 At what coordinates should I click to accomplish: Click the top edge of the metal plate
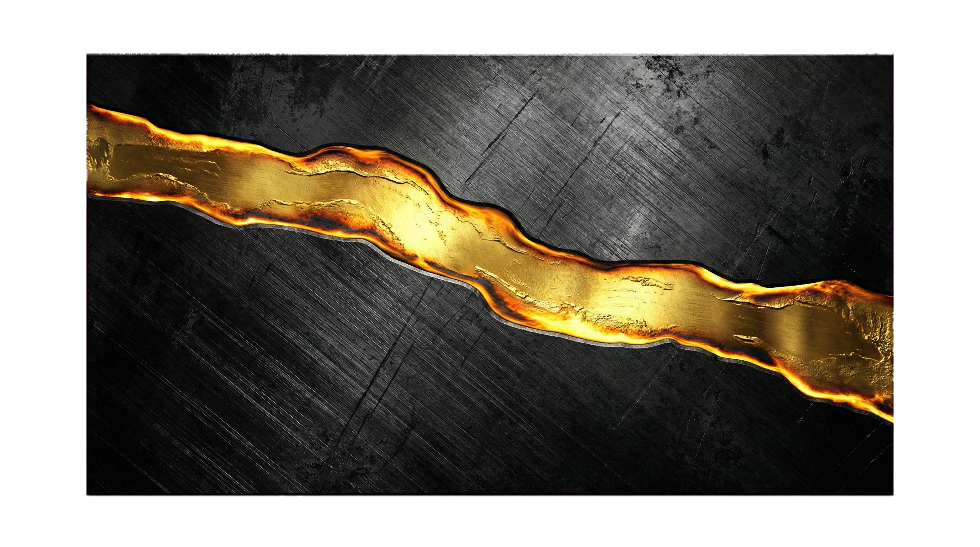pos(490,56)
